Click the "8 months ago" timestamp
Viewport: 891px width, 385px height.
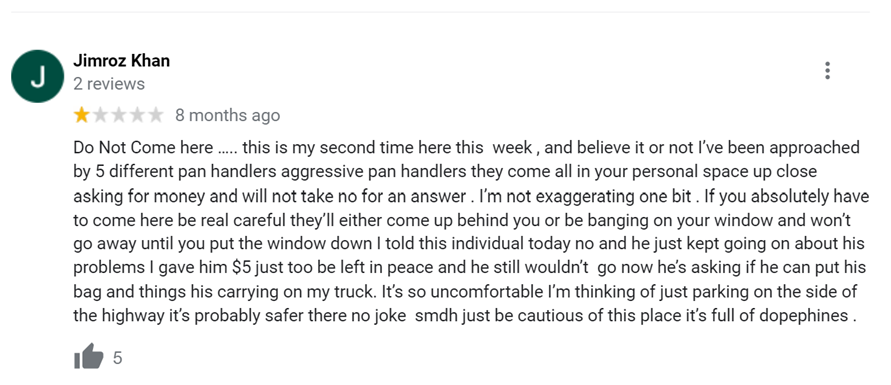pyautogui.click(x=227, y=116)
